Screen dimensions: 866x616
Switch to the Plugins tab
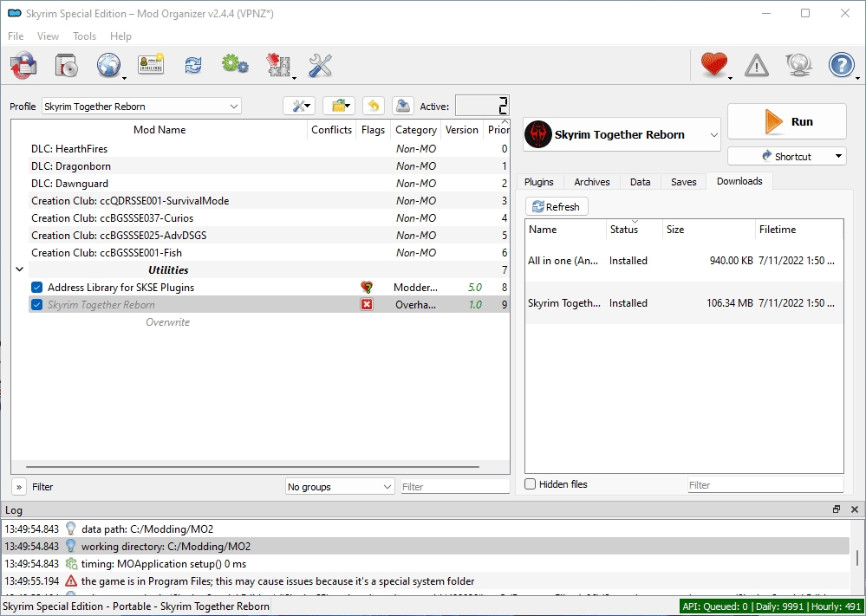(x=539, y=182)
